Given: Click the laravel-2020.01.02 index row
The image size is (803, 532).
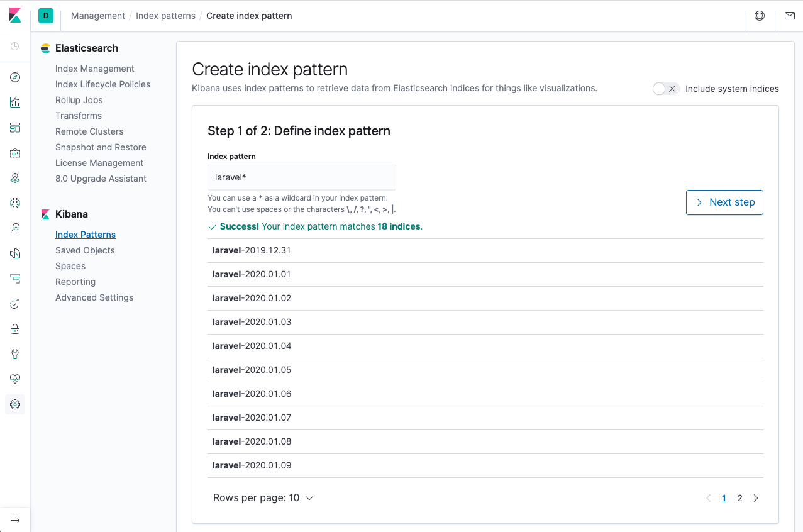Looking at the screenshot, I should (x=485, y=298).
